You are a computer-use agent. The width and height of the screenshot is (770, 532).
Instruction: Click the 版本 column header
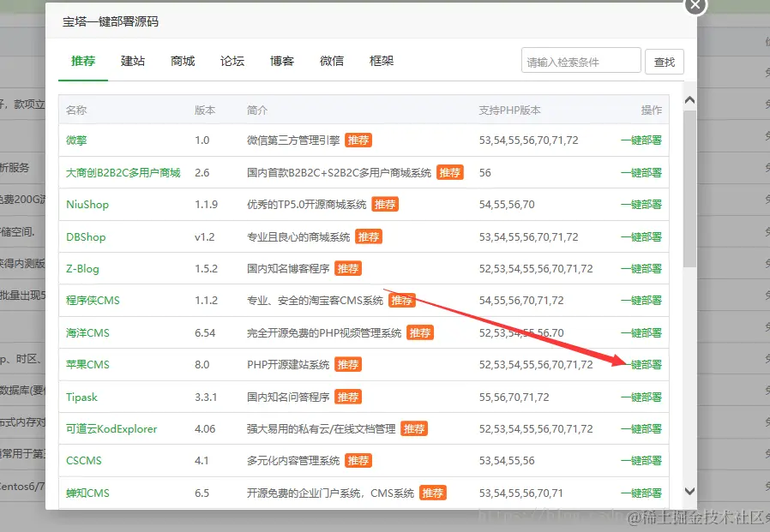click(x=205, y=110)
